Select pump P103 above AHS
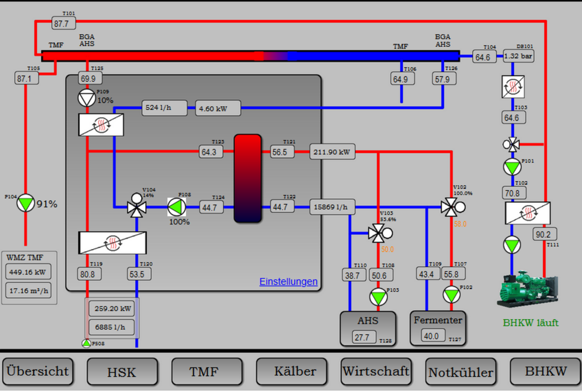The image size is (582, 392). (x=378, y=297)
